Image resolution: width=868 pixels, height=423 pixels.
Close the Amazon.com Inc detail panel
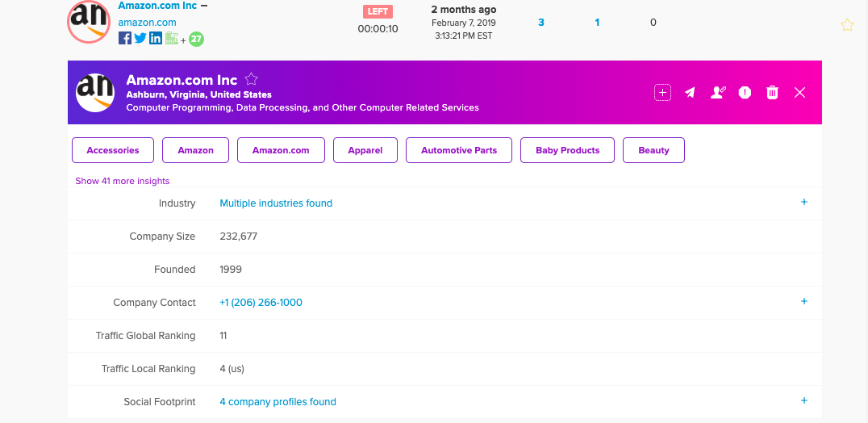pos(800,93)
